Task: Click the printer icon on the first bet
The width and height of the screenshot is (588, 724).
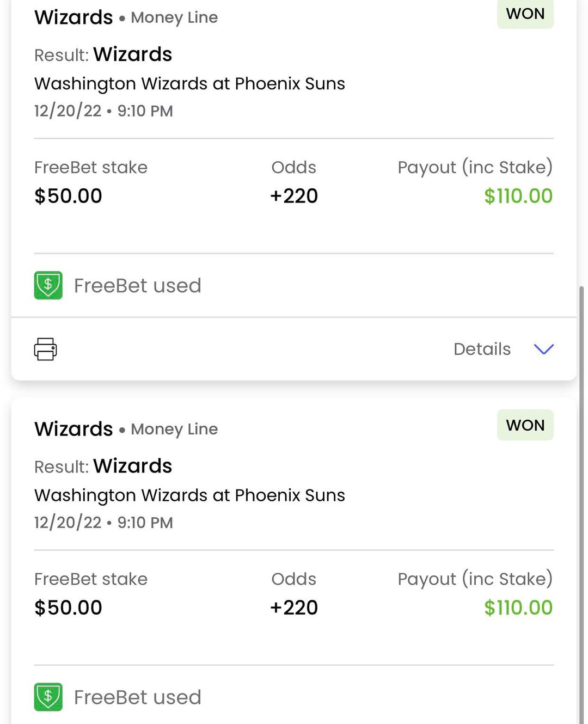Action: (x=45, y=349)
